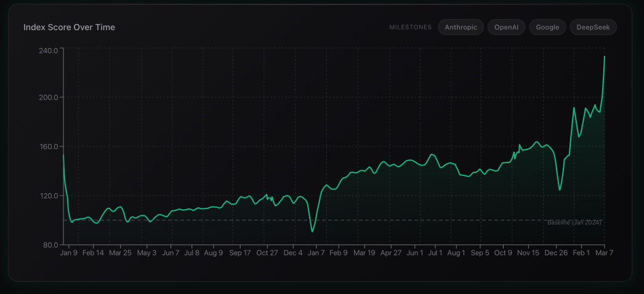The height and width of the screenshot is (294, 644).
Task: Toggle the Anthropic milestones filter
Action: pos(461,27)
